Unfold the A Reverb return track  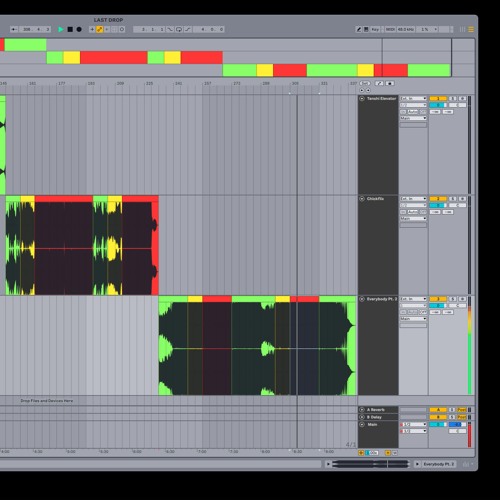tap(362, 410)
